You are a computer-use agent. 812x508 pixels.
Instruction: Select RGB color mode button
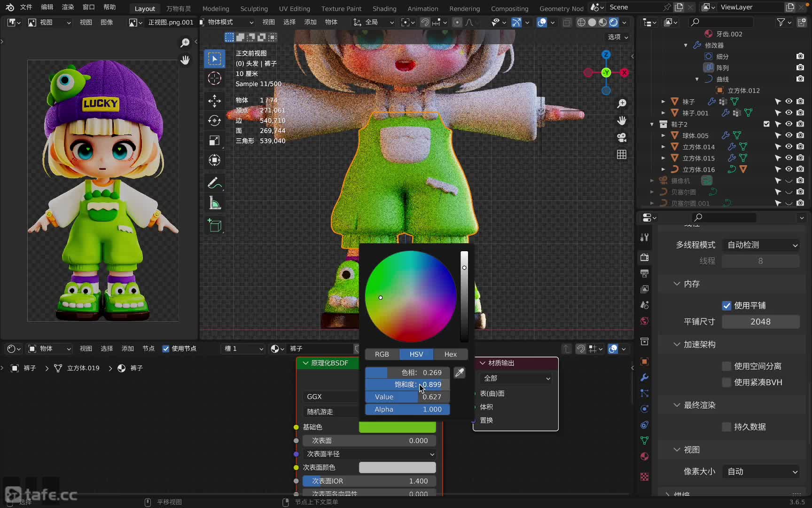pos(382,354)
